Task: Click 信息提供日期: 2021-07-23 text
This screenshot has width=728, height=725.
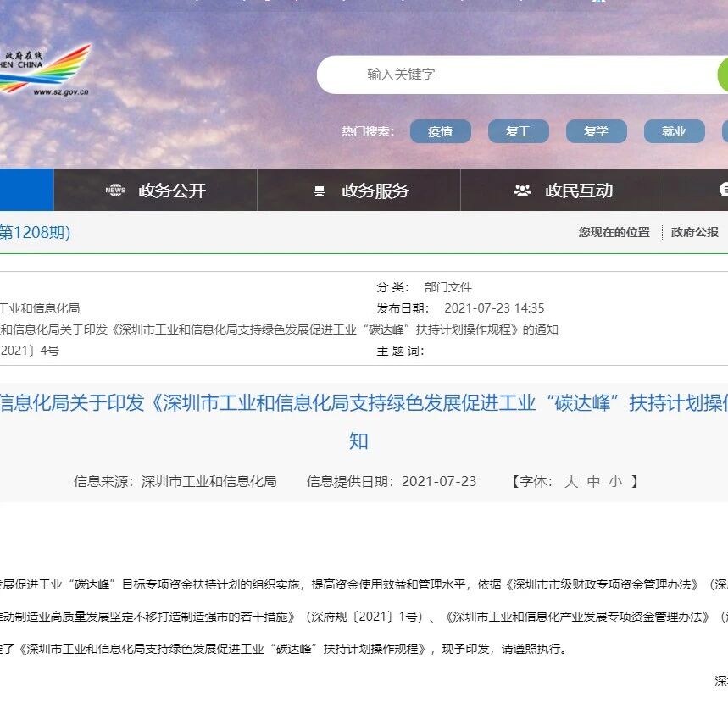Action: point(392,482)
